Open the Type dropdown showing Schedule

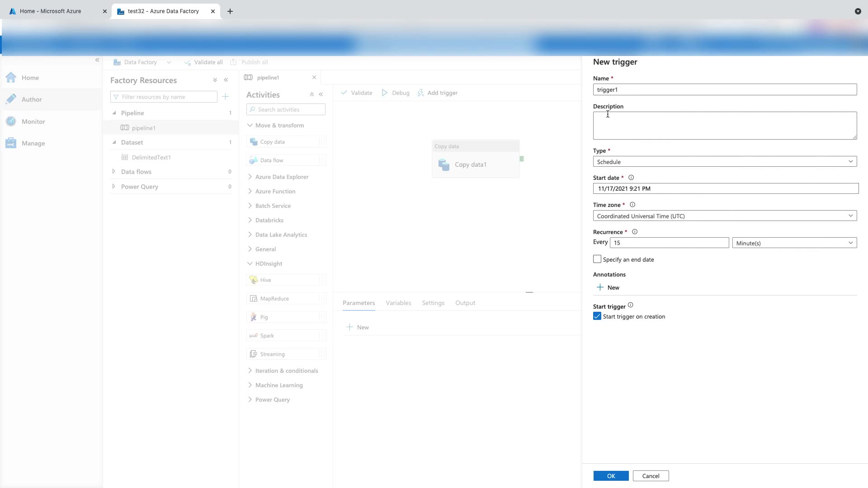click(x=725, y=161)
